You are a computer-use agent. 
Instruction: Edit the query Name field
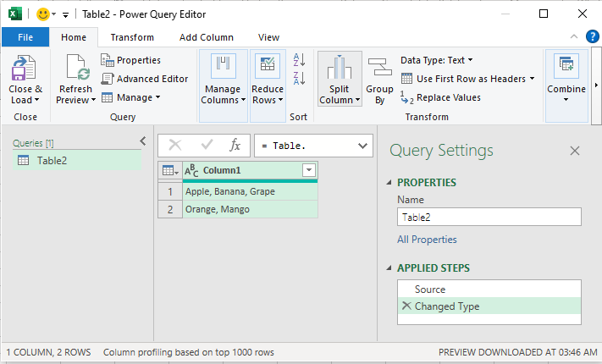point(489,217)
